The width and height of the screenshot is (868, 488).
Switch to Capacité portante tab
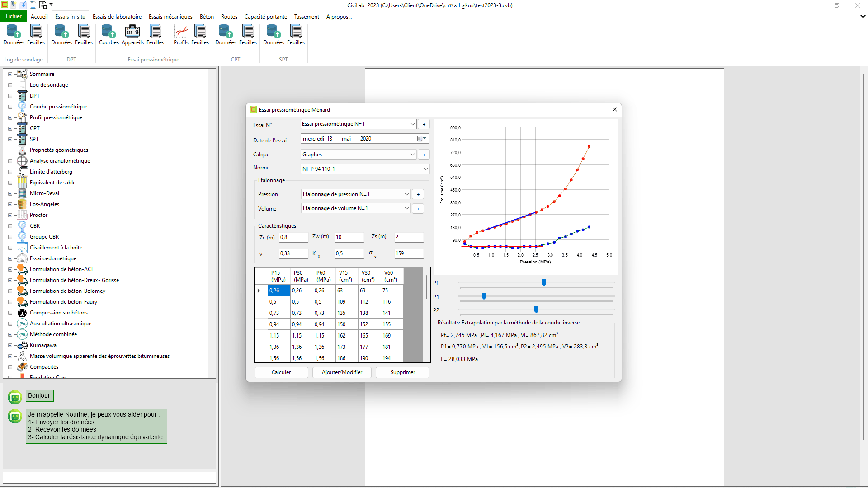[x=266, y=17]
